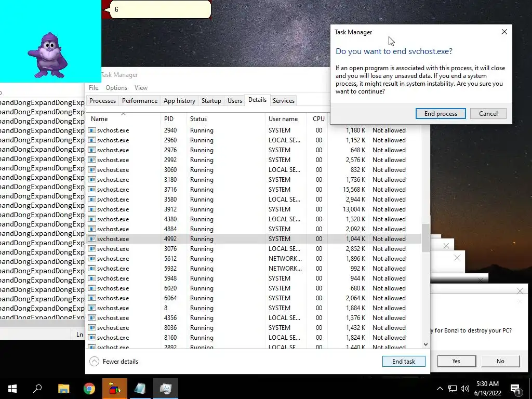Select svchost.exe row with PID 3912
This screenshot has height=399, width=532.
click(x=254, y=209)
